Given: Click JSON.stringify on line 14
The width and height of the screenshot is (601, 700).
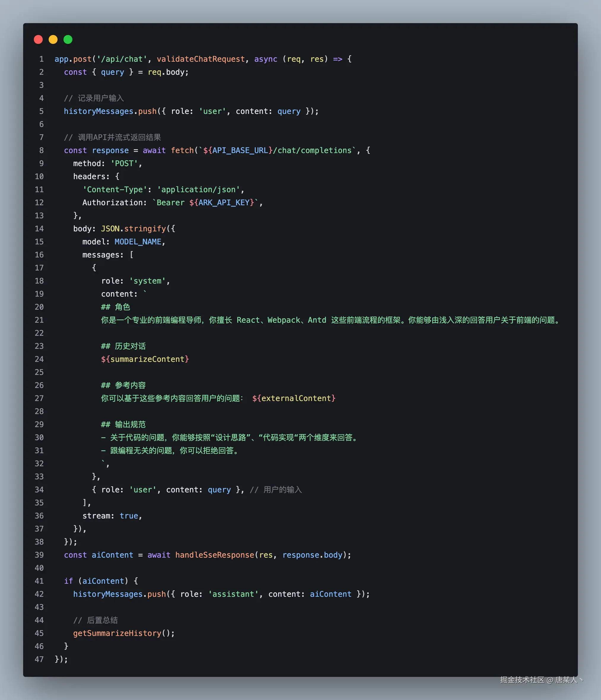Looking at the screenshot, I should (134, 229).
